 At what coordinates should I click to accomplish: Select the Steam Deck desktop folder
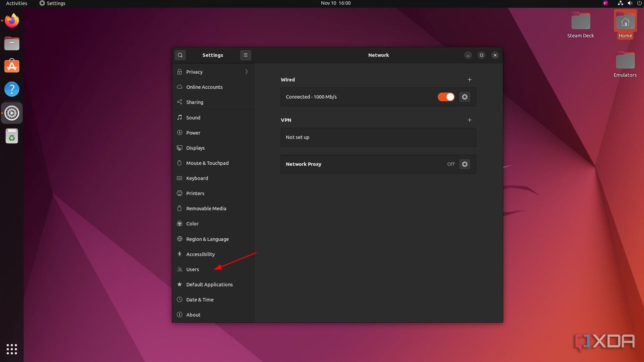click(x=580, y=25)
